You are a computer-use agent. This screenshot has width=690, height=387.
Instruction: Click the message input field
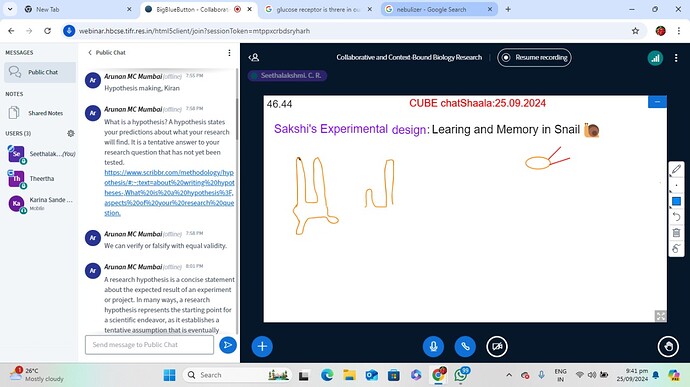coord(149,345)
